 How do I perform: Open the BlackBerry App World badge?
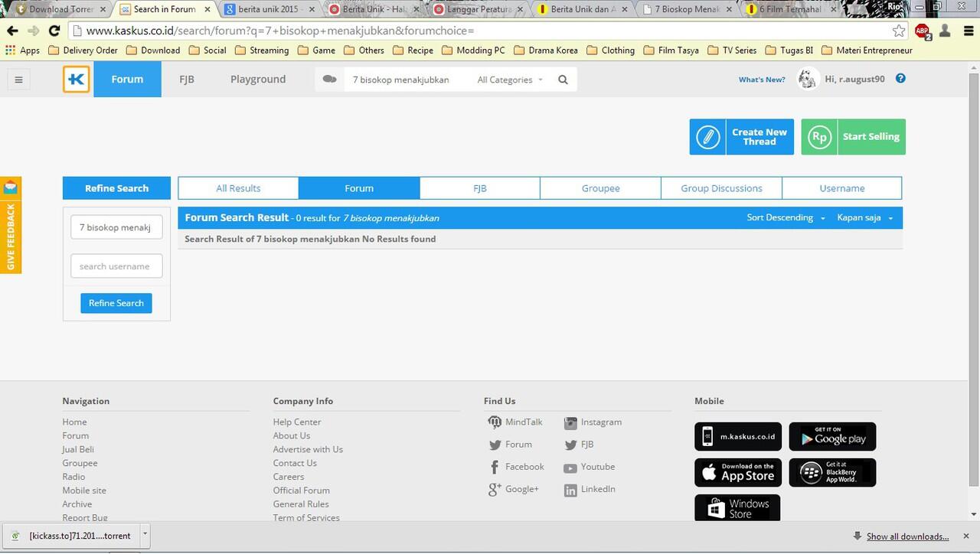click(x=832, y=473)
